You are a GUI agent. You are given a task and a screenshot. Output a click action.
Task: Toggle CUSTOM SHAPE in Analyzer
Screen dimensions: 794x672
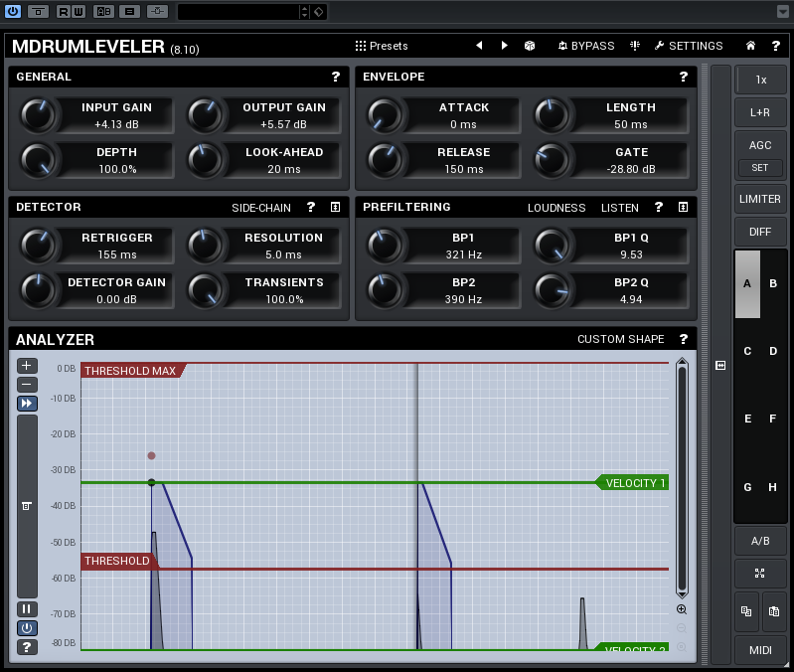point(621,339)
